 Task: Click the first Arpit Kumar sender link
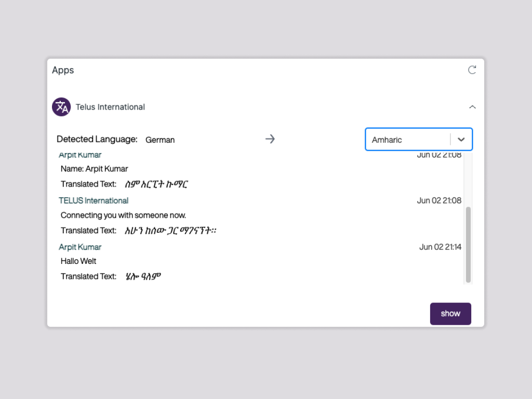(80, 154)
